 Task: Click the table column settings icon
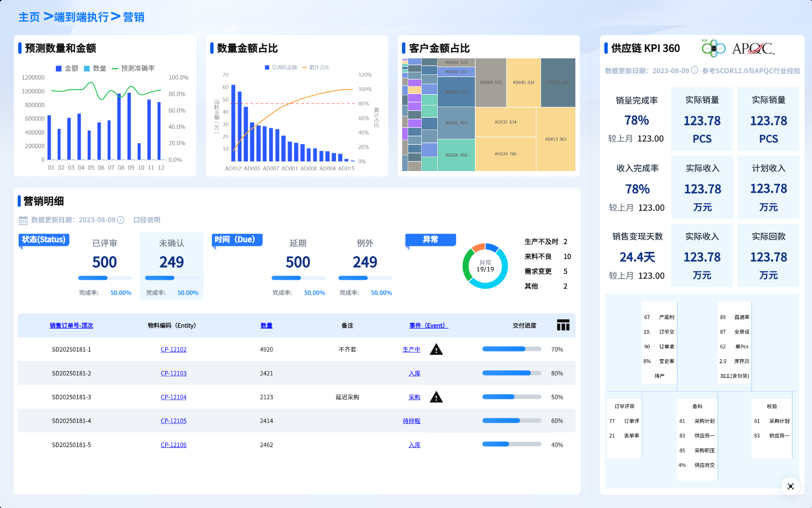coord(563,325)
